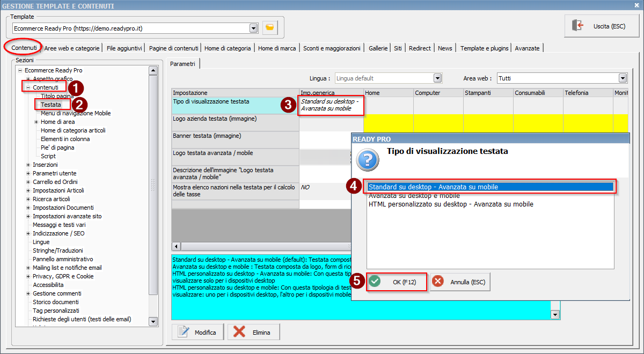Cancel the dialog with Annulla (ESC)
The image size is (644, 354).
click(x=460, y=282)
